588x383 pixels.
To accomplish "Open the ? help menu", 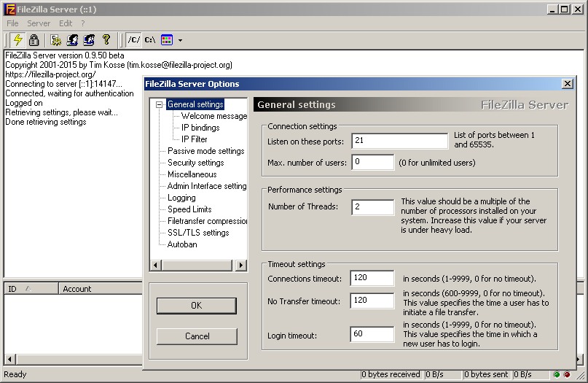I will 83,23.
